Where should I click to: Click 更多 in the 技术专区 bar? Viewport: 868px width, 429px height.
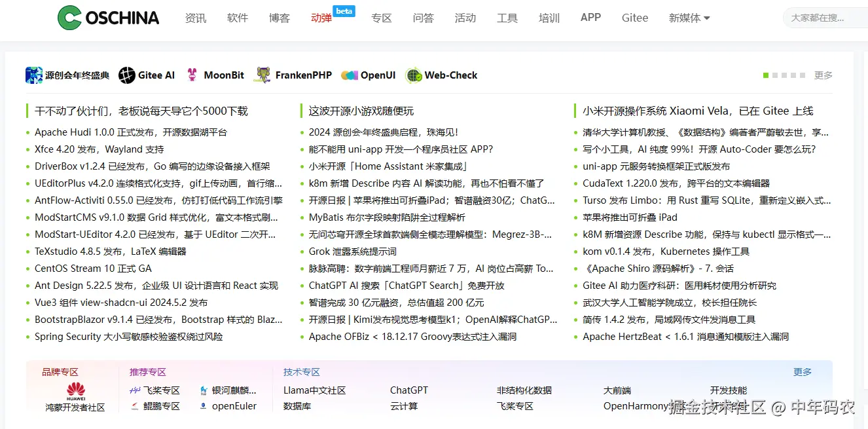pyautogui.click(x=803, y=372)
